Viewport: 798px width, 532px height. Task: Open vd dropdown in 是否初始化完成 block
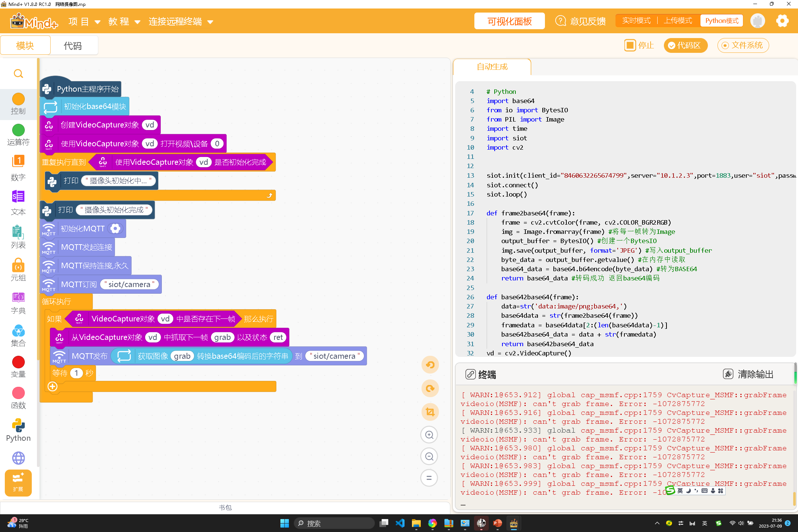(x=204, y=162)
